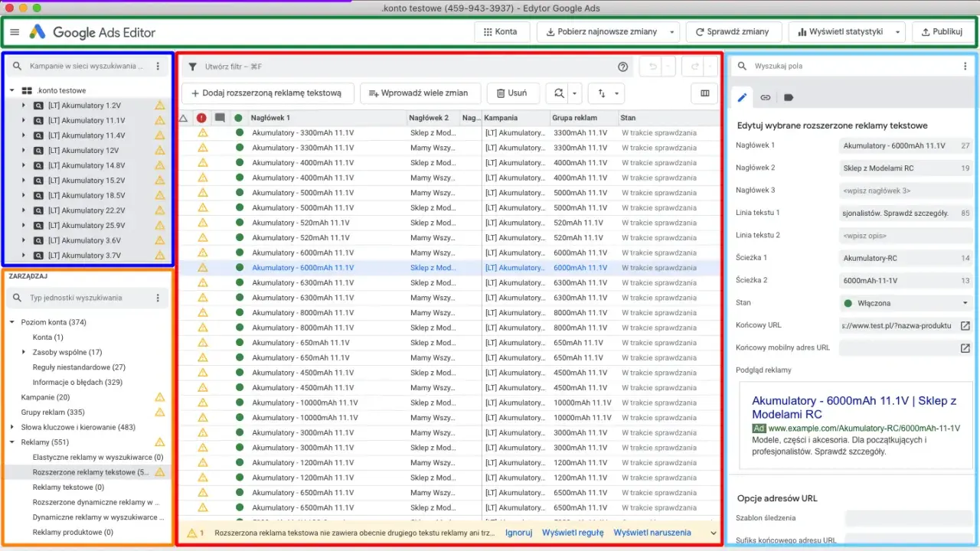Click the Konta button

501,32
